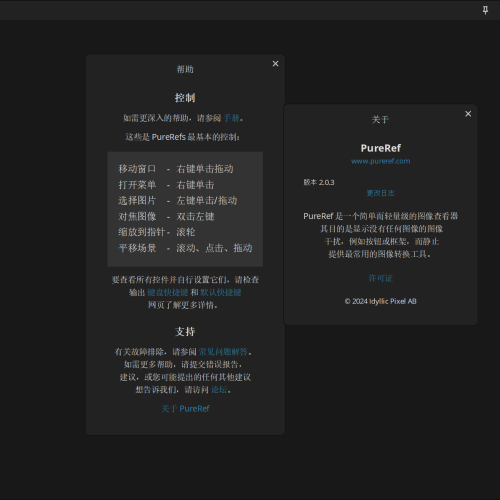The width and height of the screenshot is (500, 500).
Task: Click the 控制 section heading
Action: pos(185,98)
